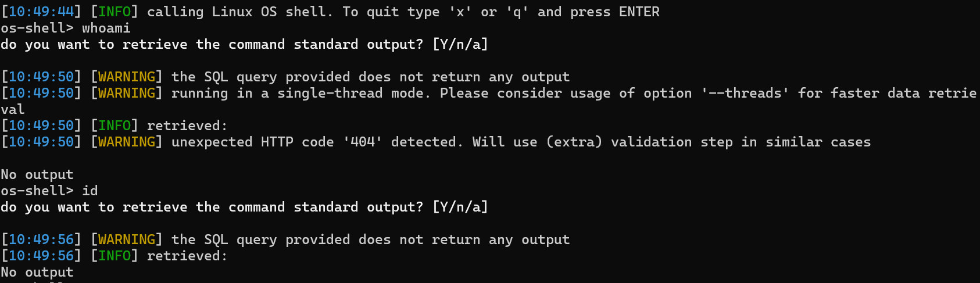
Task: Click the INFO tag at 10:49:50 retrieved line
Action: [x=115, y=126]
